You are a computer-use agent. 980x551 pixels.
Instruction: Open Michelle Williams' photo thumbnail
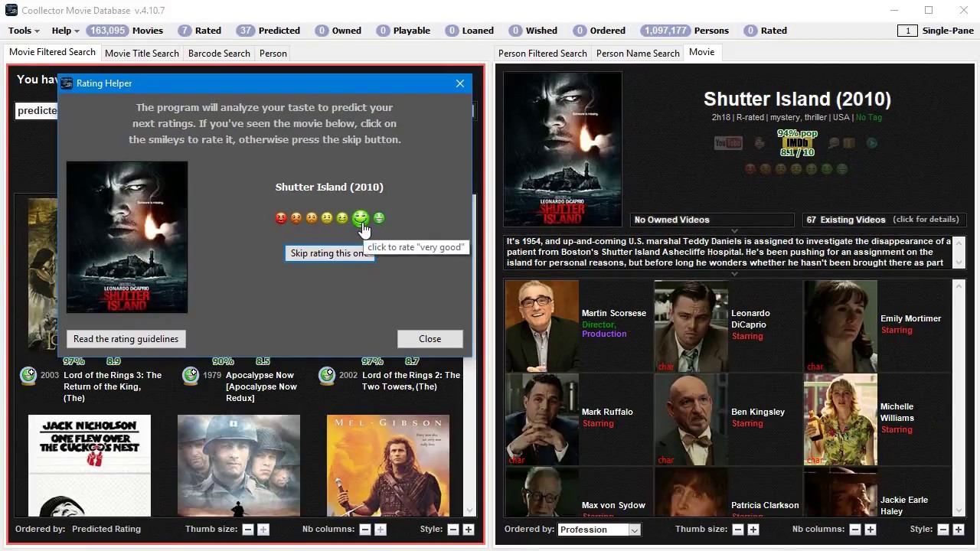840,419
